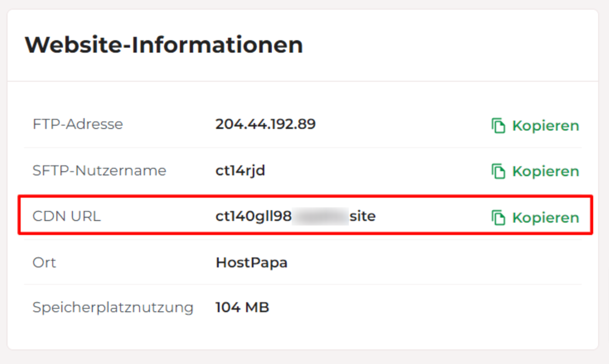
Task: Click the CDN URL value ct140gll98
Action: [x=254, y=216]
